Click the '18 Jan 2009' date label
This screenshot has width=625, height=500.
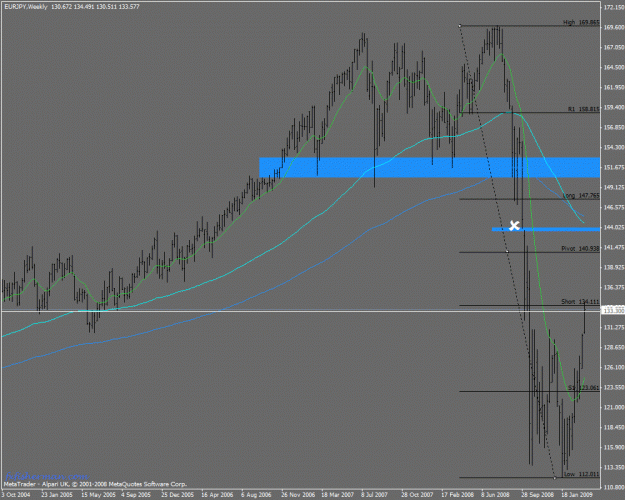577,494
